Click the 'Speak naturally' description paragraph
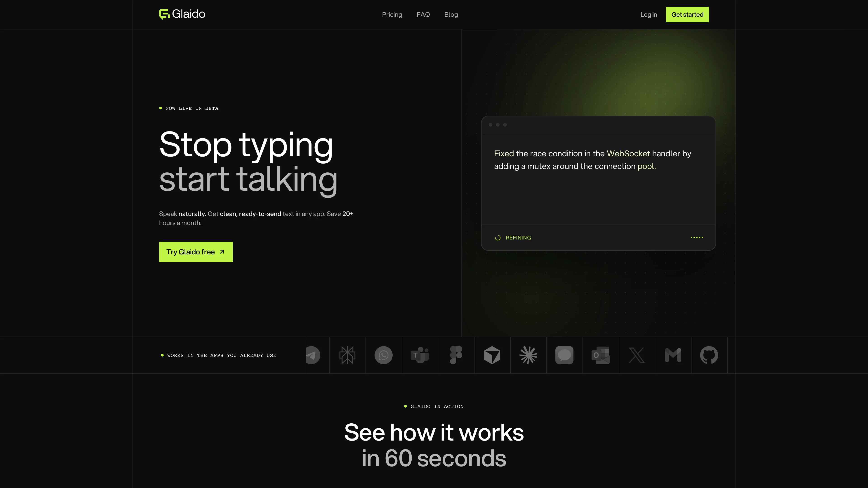This screenshot has height=488, width=868. (x=256, y=218)
